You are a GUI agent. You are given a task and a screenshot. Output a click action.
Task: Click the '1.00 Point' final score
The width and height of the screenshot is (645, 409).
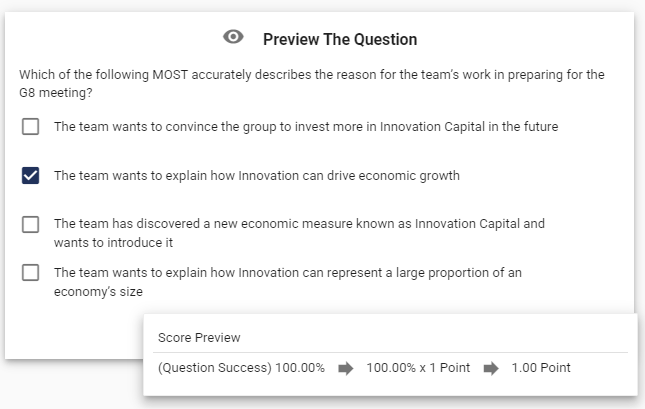(541, 368)
